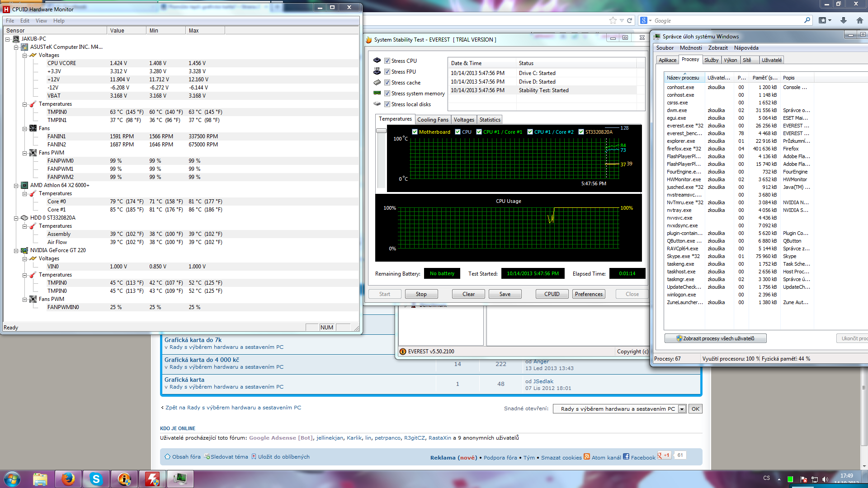Viewport: 868px width, 488px height.
Task: Toggle the Stress FPU checkbox
Action: point(387,72)
